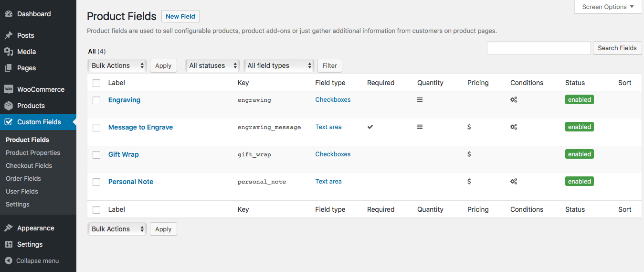This screenshot has height=272, width=644.
Task: Select Product Fields submenu item
Action: tap(27, 140)
